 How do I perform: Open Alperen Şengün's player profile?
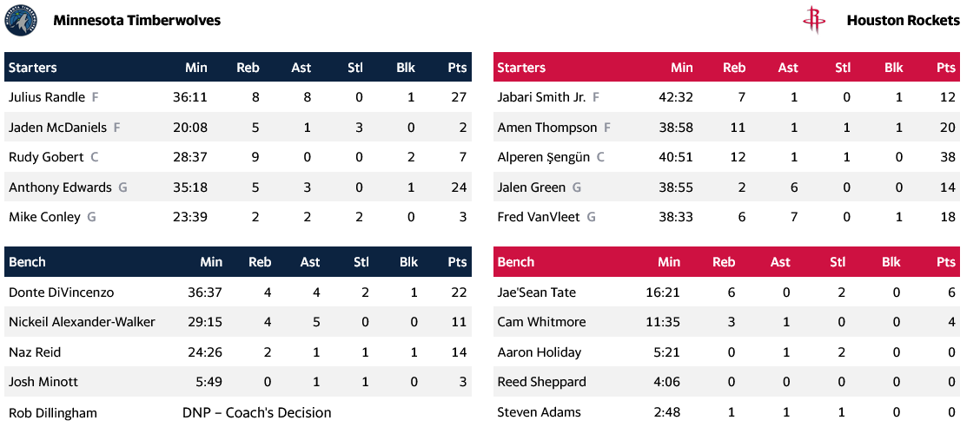543,157
